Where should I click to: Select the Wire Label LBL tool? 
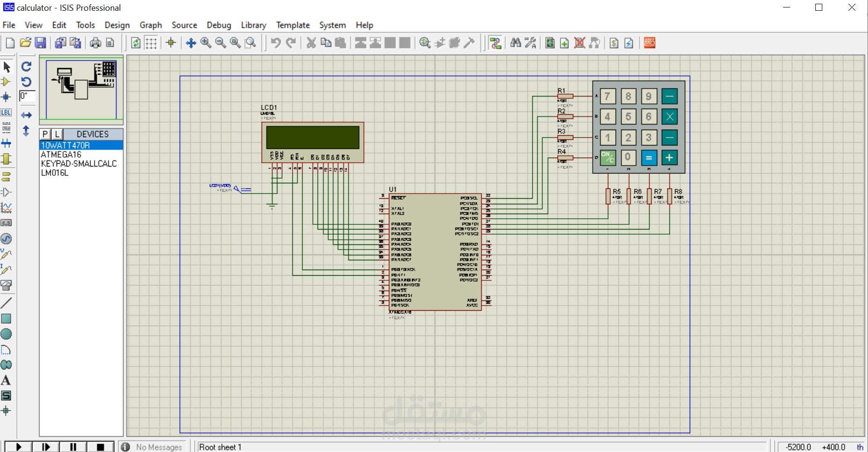pyautogui.click(x=6, y=112)
